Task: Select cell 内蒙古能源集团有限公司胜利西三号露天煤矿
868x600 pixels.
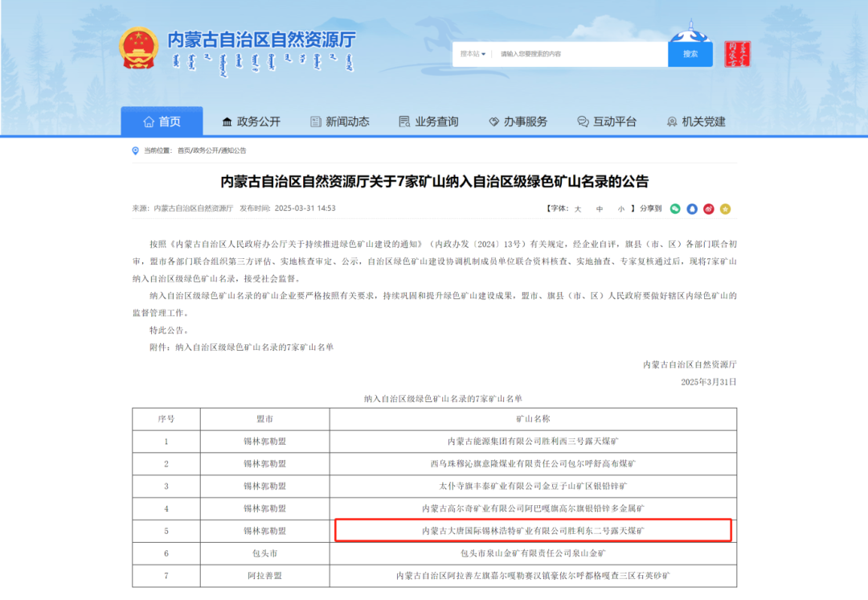Action: (533, 442)
